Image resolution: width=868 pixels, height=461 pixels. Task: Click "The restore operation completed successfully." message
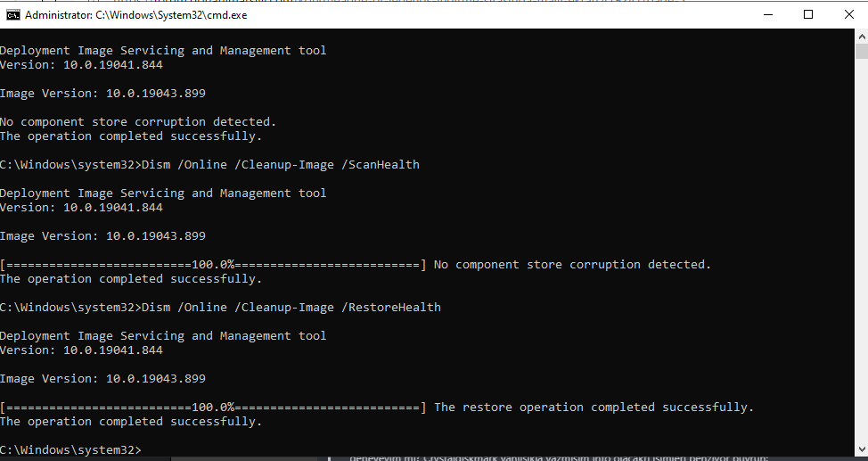(594, 407)
